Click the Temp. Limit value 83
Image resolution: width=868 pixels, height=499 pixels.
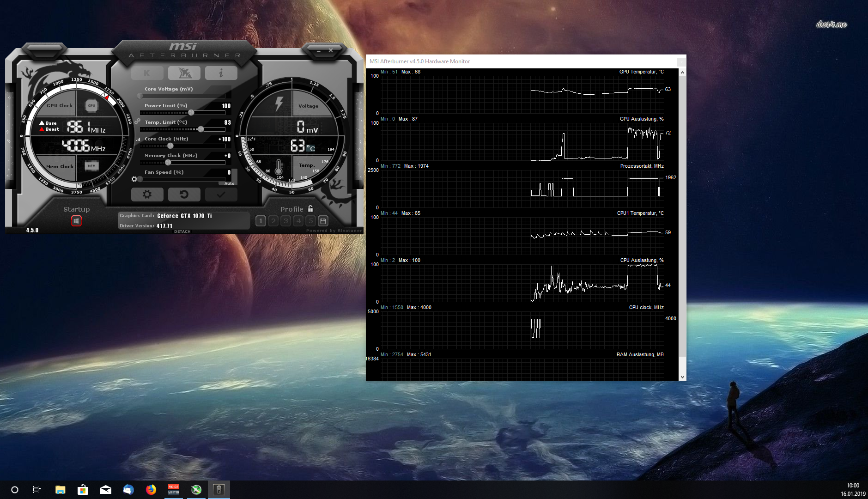(x=227, y=122)
